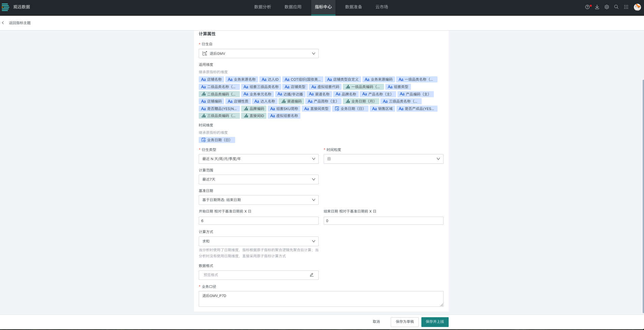Open the apps grid icon
644x330 pixels.
click(626, 7)
